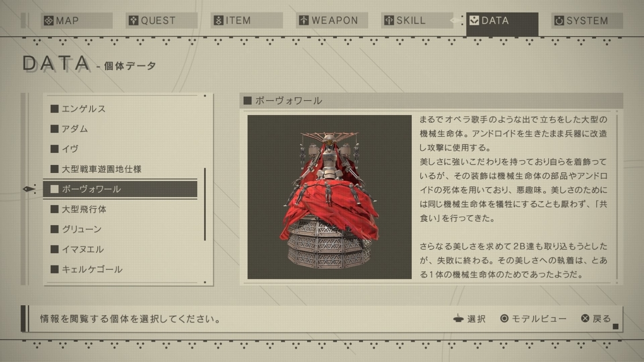Image resolution: width=644 pixels, height=362 pixels.
Task: Click the 選択 d-pad icon
Action: point(458,319)
